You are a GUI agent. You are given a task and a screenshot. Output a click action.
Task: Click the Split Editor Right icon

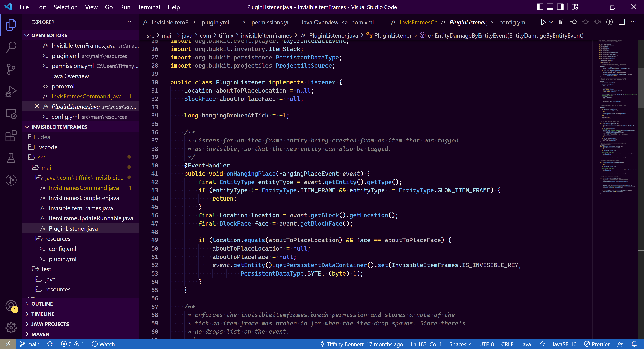pos(622,22)
